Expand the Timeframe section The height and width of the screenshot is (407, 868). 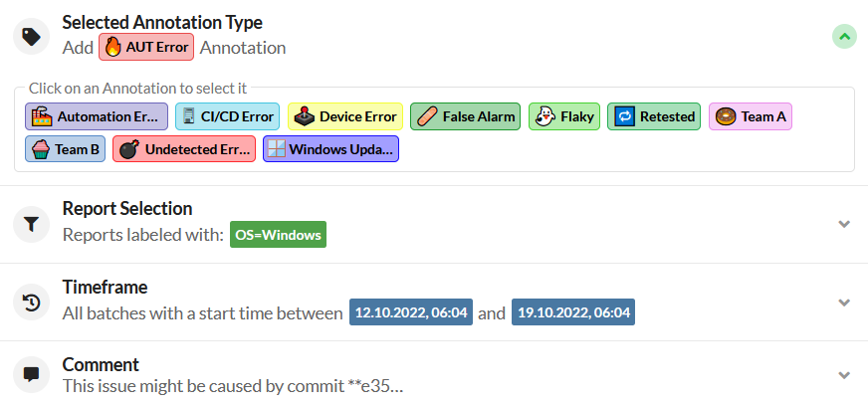click(844, 302)
